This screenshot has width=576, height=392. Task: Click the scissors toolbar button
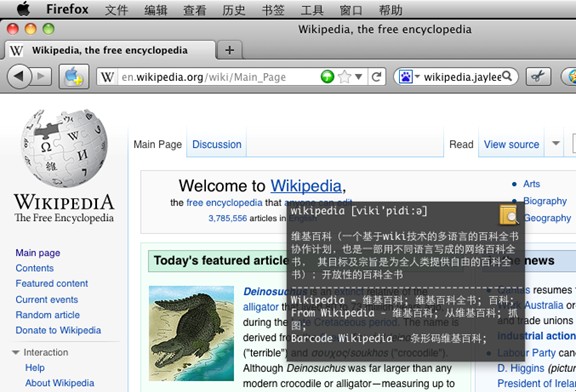(x=538, y=76)
